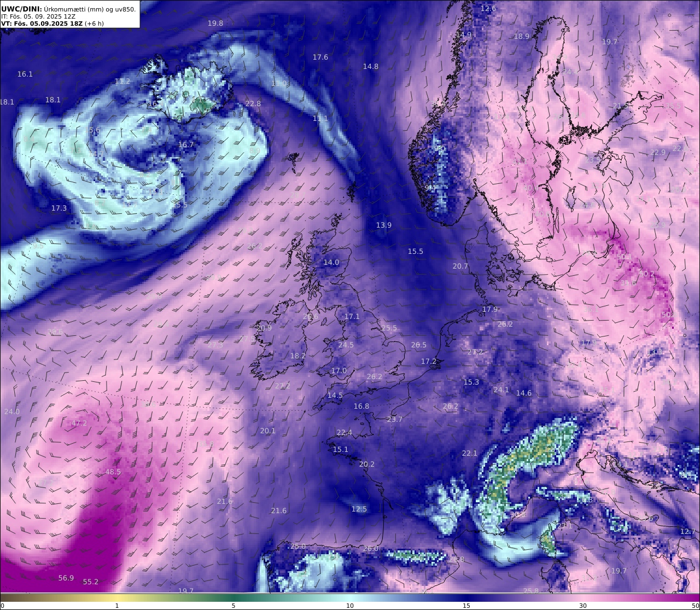
Task: Click the green colorbar segment near 5
Action: (234, 597)
